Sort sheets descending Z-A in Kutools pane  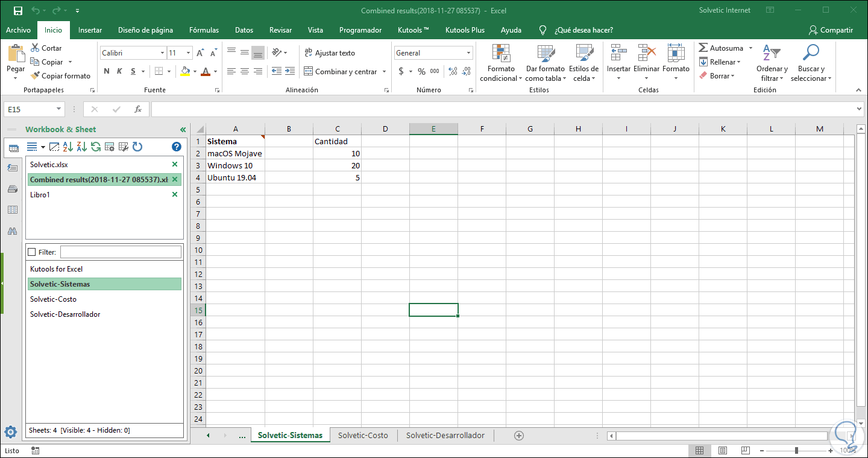[x=81, y=147]
